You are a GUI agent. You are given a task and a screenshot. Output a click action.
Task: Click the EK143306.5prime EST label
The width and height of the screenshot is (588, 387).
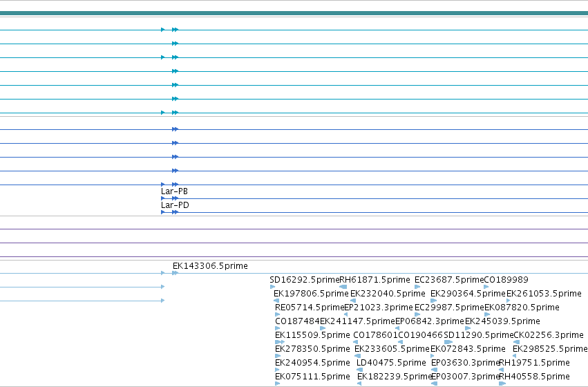pyautogui.click(x=210, y=266)
